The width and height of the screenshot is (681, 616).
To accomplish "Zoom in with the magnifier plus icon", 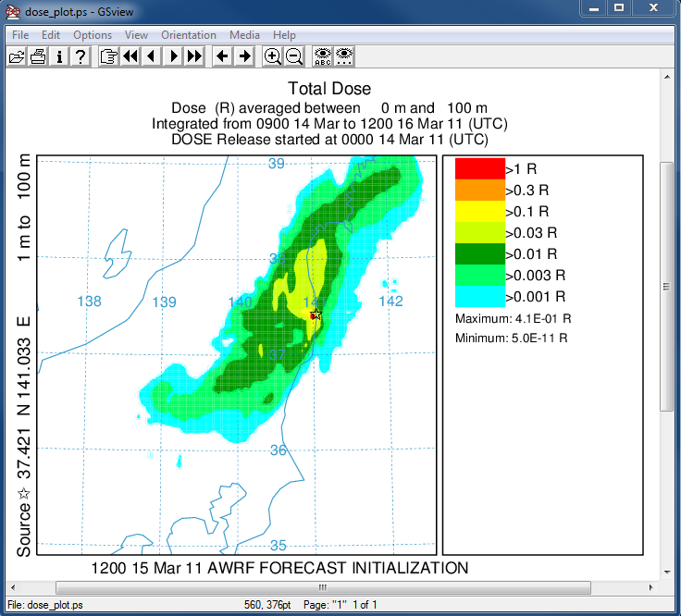I will click(272, 56).
